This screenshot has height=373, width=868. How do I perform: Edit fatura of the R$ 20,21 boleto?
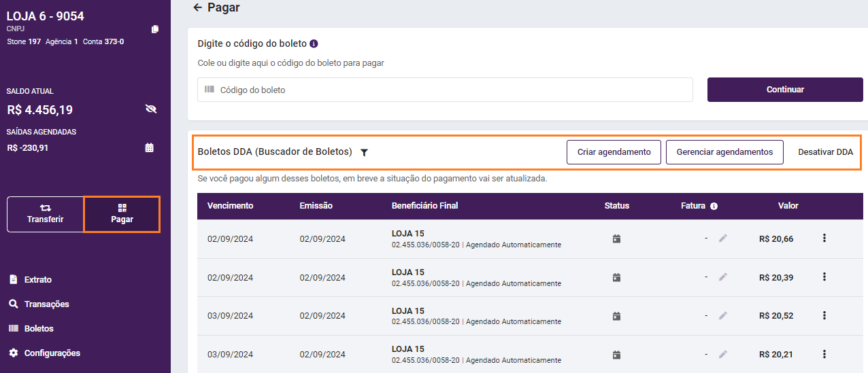(723, 354)
